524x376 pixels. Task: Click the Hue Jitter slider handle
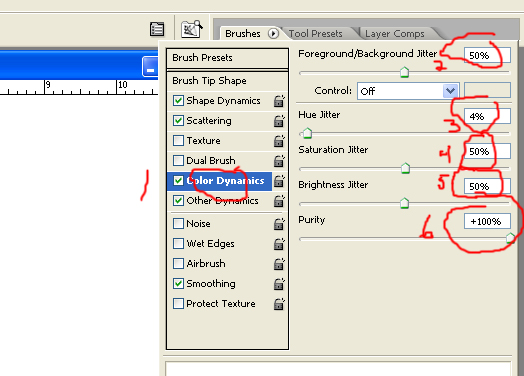[x=307, y=133]
